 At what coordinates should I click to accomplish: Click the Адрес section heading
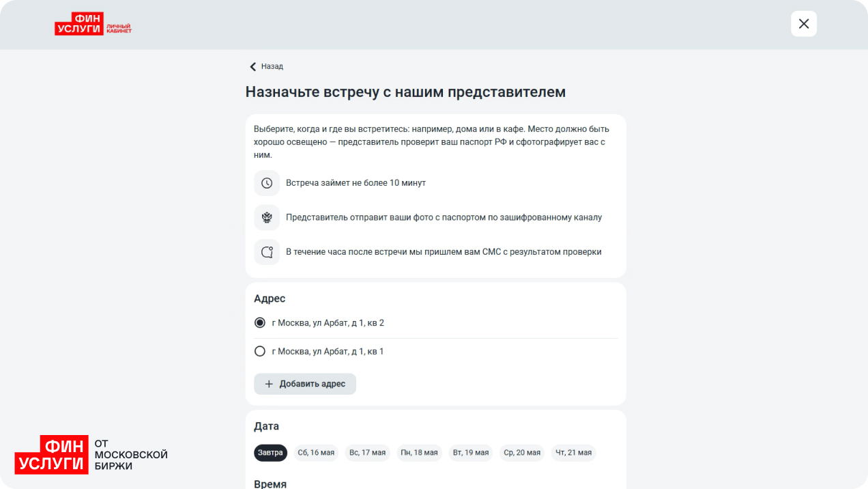(x=270, y=298)
